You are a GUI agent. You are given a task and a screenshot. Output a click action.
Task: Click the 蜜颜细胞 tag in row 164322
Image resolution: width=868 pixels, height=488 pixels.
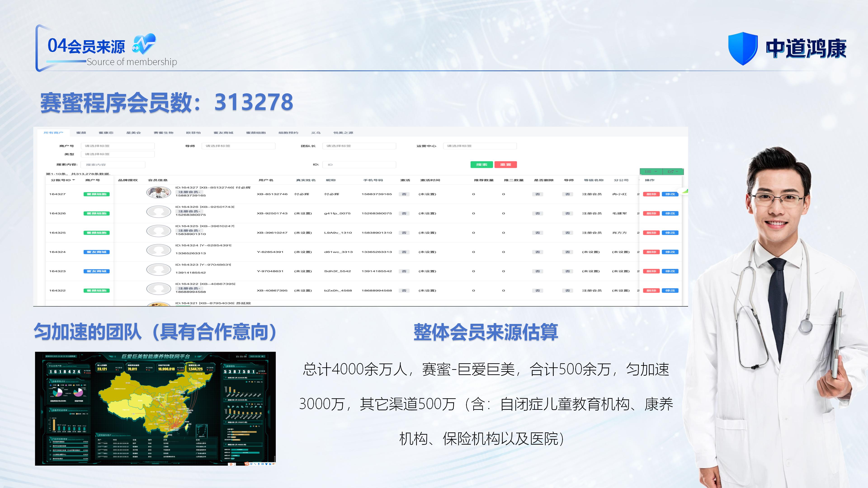pos(96,291)
